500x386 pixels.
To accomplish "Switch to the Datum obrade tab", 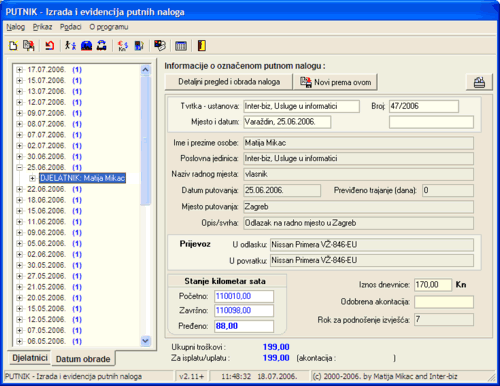I will (x=83, y=359).
